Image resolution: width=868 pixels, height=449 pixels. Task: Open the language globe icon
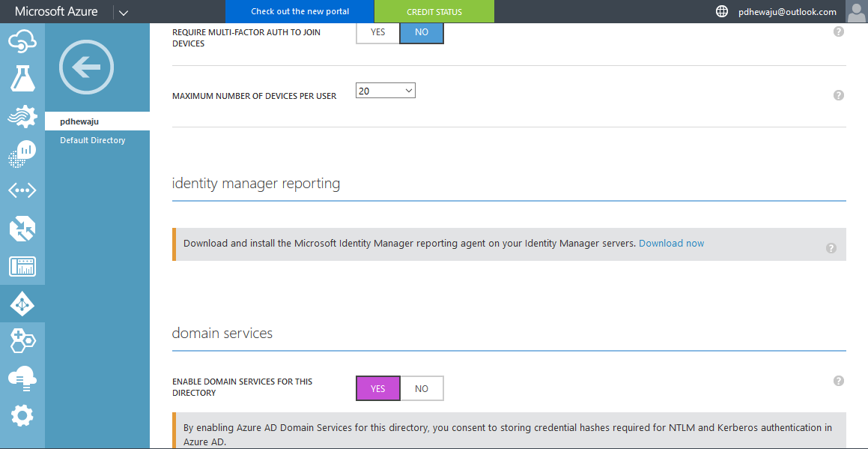coord(722,11)
